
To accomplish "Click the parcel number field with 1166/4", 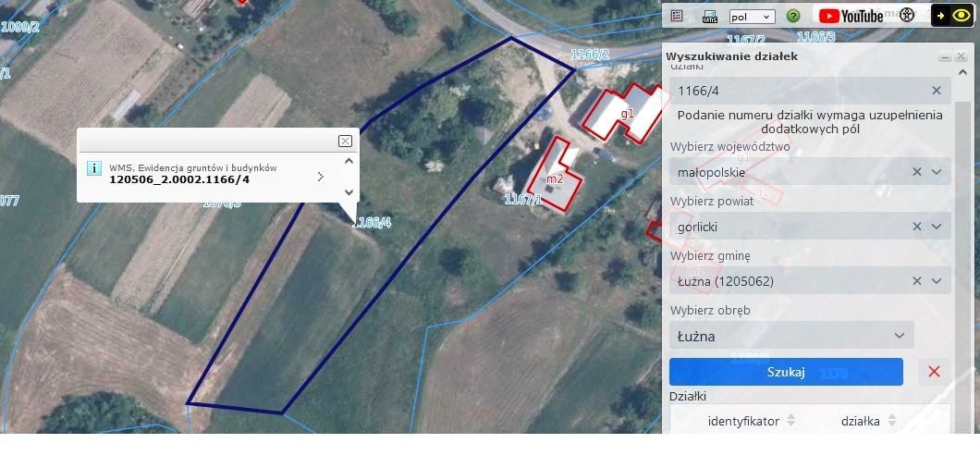I will pyautogui.click(x=810, y=91).
